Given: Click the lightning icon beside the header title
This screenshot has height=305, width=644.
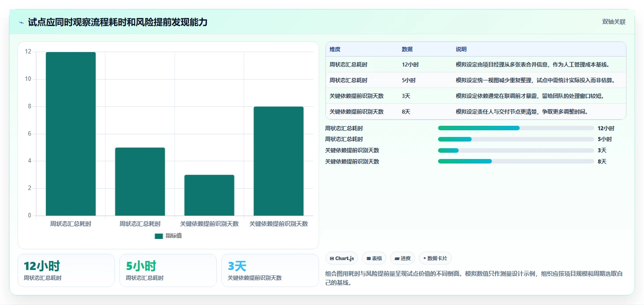Looking at the screenshot, I should pos(22,22).
